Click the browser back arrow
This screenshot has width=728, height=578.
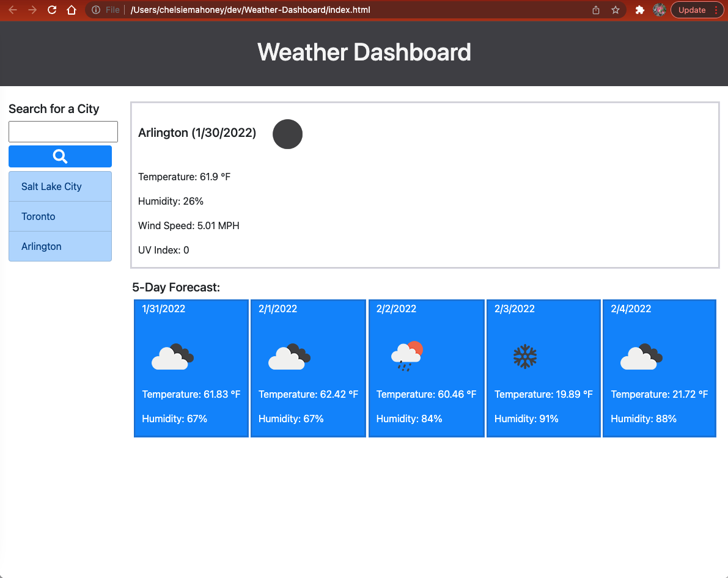tap(13, 10)
